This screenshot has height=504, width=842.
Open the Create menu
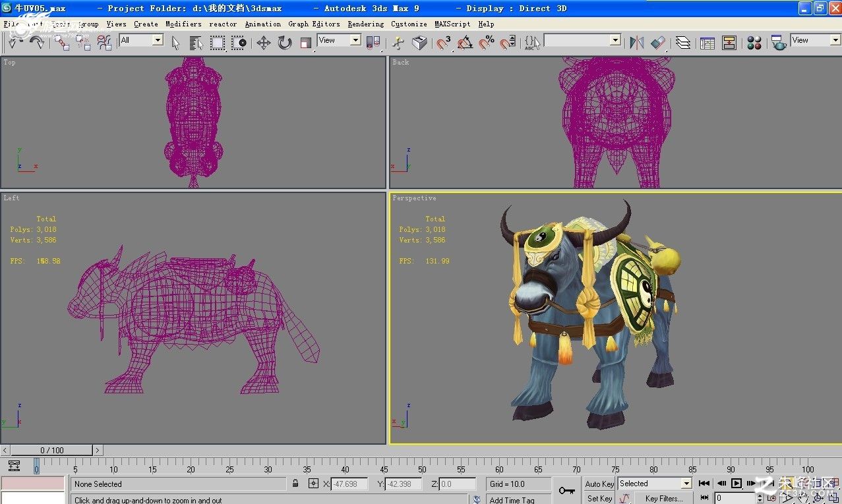[146, 24]
